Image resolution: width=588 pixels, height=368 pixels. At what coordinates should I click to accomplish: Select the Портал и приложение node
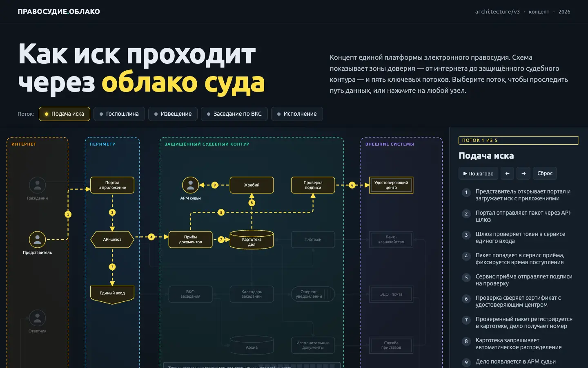[x=112, y=185]
